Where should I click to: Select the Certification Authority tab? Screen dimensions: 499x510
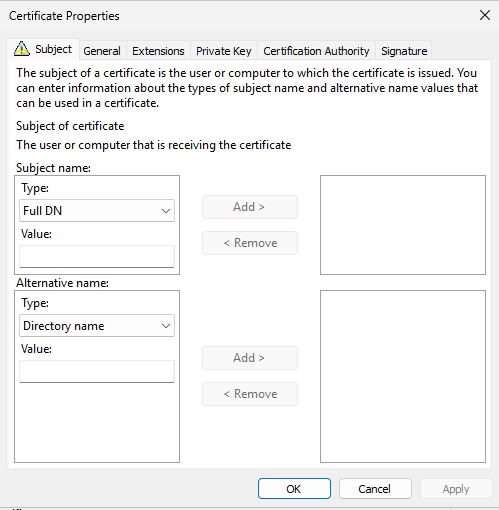coord(316,51)
